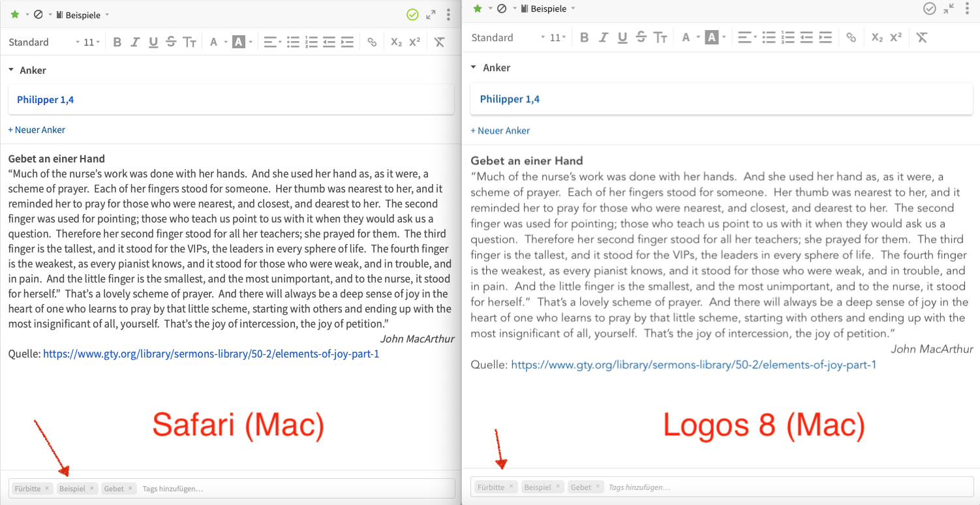Open the Beispiele notebook dropdown in Safari panel
This screenshot has width=980, height=505.
click(x=83, y=14)
